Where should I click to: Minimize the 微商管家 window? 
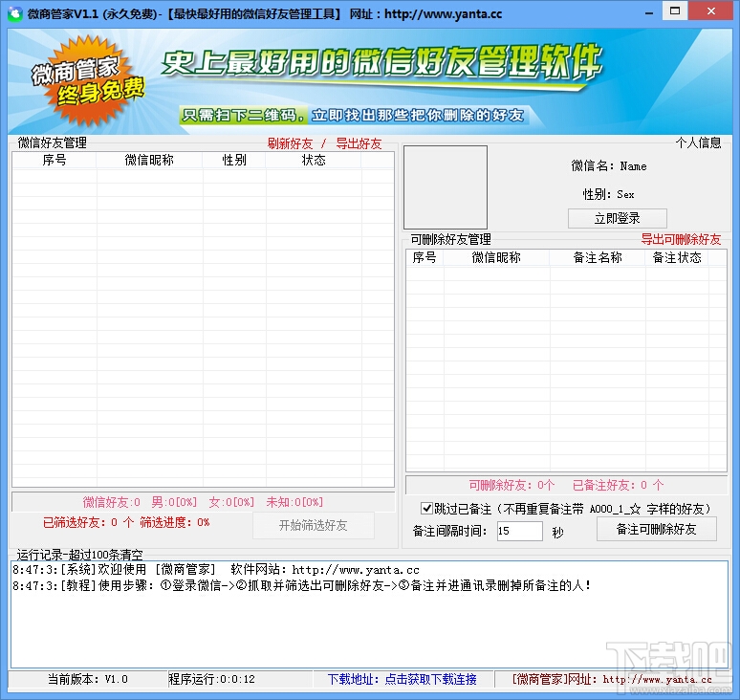(649, 12)
